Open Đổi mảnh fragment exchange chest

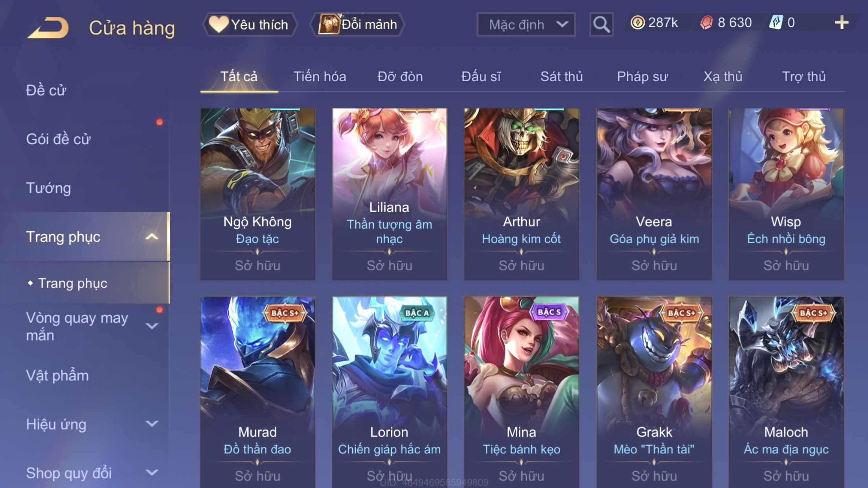point(357,24)
